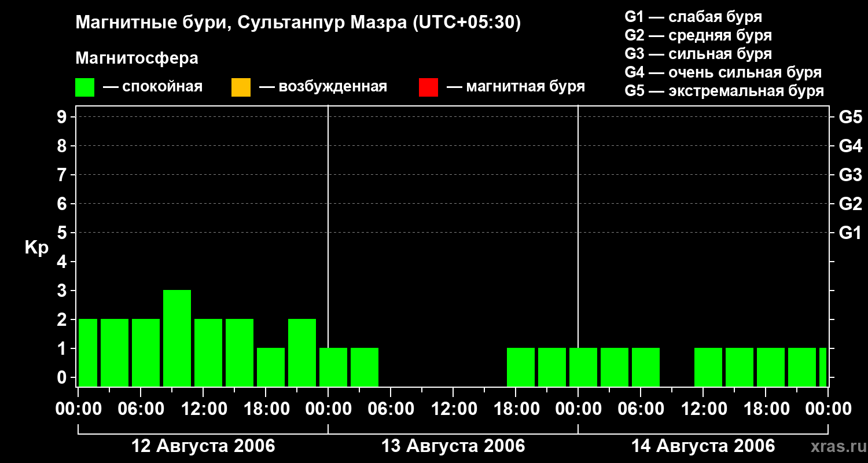Click the 'G2 — средняя буря' legend line
868x463 pixels.
pyautogui.click(x=698, y=35)
